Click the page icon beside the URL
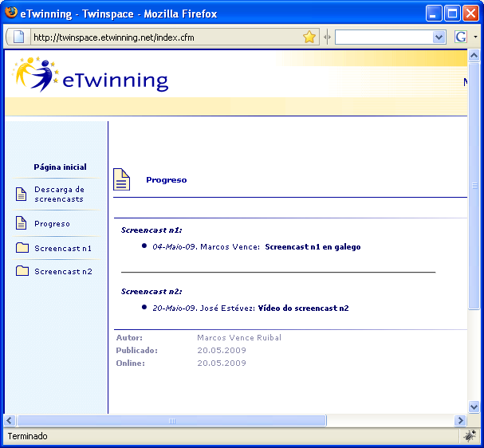The image size is (484, 448). tap(18, 37)
